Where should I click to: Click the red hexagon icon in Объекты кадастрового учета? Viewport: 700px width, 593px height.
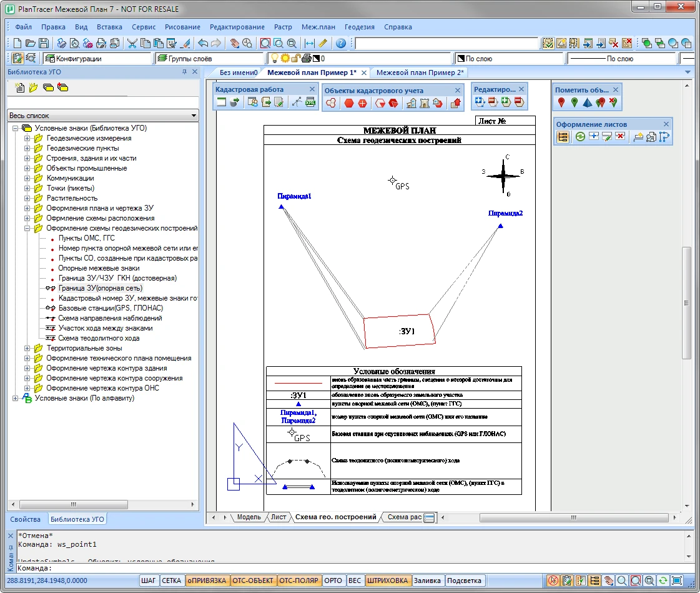pos(349,103)
